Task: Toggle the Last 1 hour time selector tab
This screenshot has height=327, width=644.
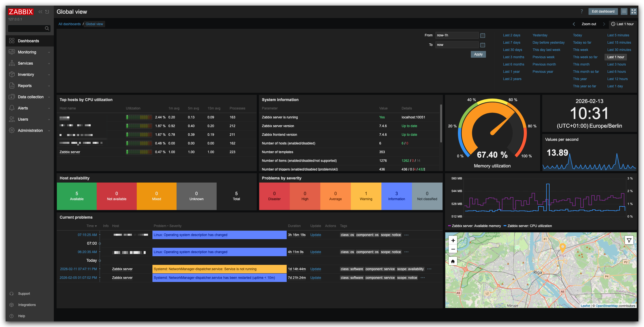Action: point(622,24)
